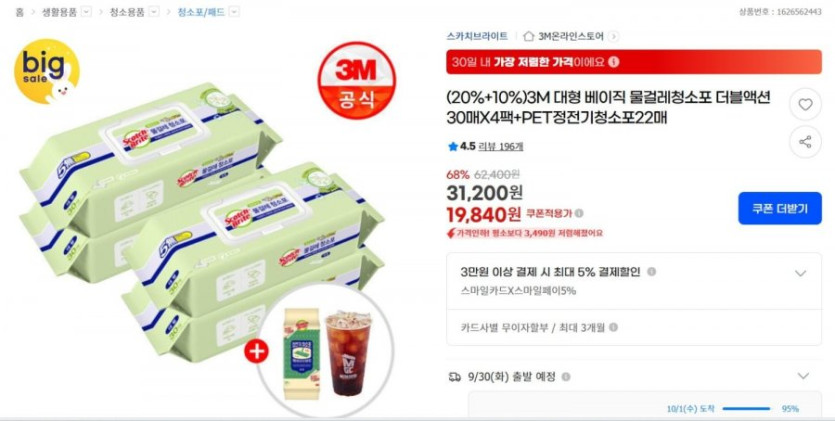Click arrow icon after 3M온라인스토어
This screenshot has height=421, width=835.
[x=614, y=36]
